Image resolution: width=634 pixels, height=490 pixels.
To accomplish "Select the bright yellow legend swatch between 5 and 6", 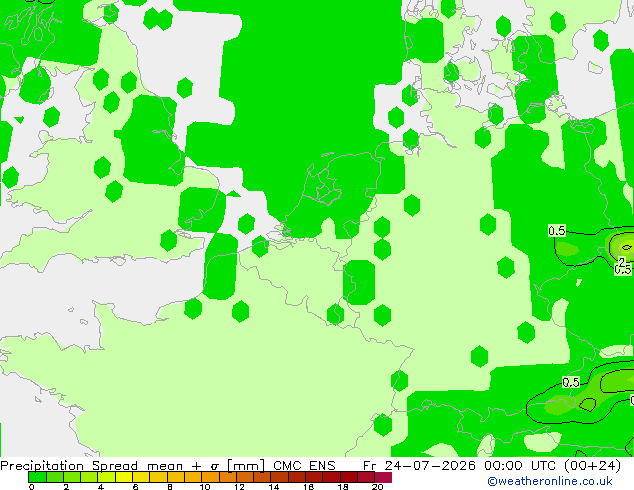I will (x=124, y=477).
